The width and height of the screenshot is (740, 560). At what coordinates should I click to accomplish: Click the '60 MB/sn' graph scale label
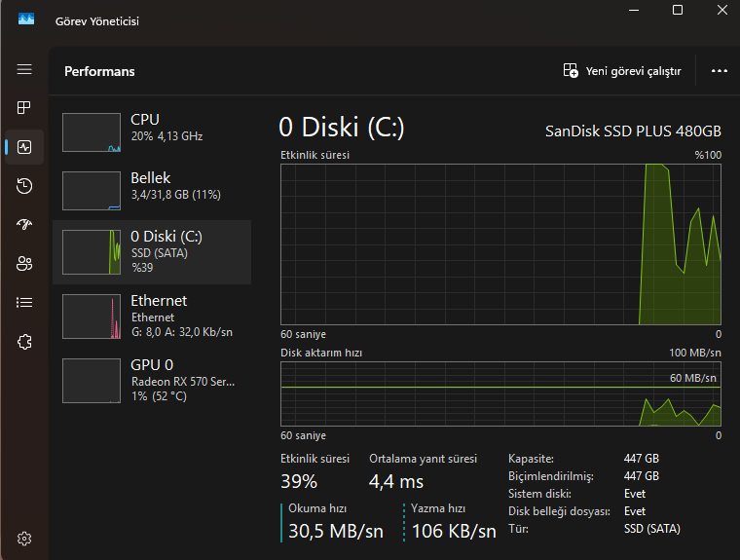(693, 378)
